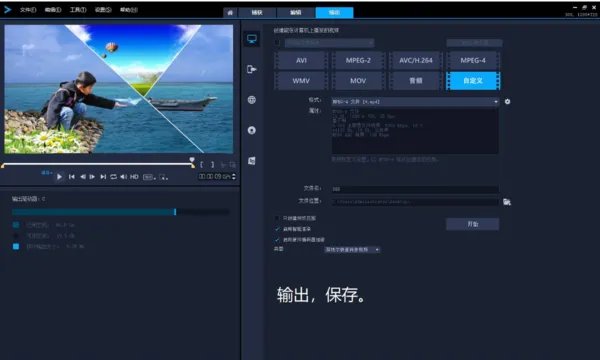
Task: Expand the disabled profile dropdown at top
Action: pyautogui.click(x=329, y=43)
